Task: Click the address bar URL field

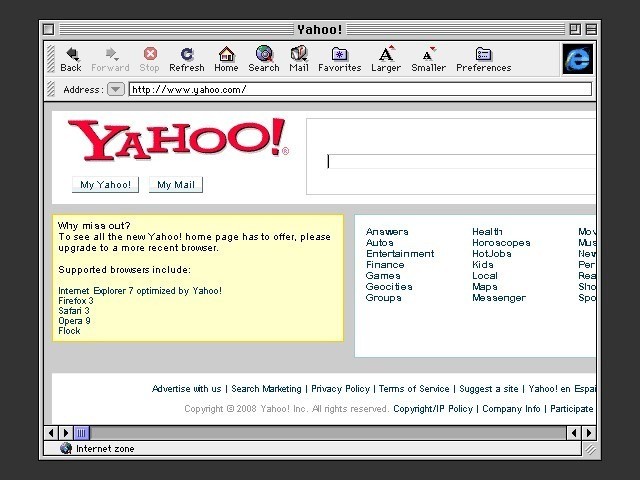Action: tap(360, 89)
